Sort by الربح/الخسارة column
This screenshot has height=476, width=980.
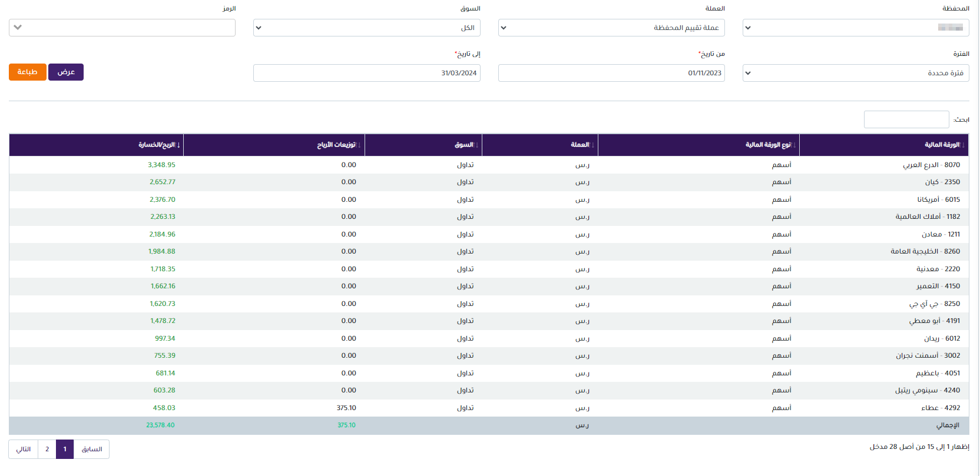(x=157, y=145)
